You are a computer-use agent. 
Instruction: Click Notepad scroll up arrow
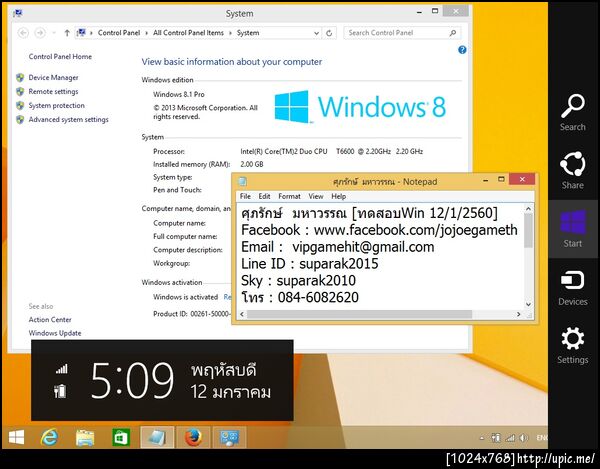pos(528,208)
